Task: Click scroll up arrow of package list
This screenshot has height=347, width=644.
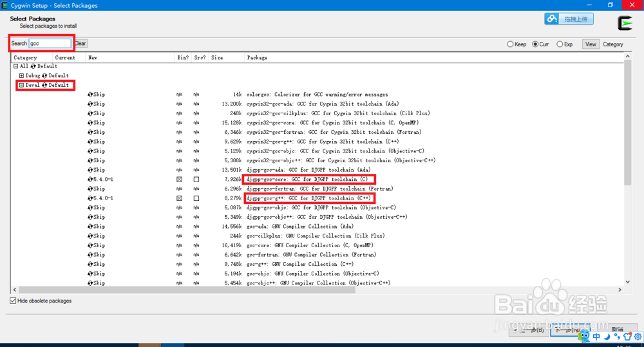Action: [627, 56]
